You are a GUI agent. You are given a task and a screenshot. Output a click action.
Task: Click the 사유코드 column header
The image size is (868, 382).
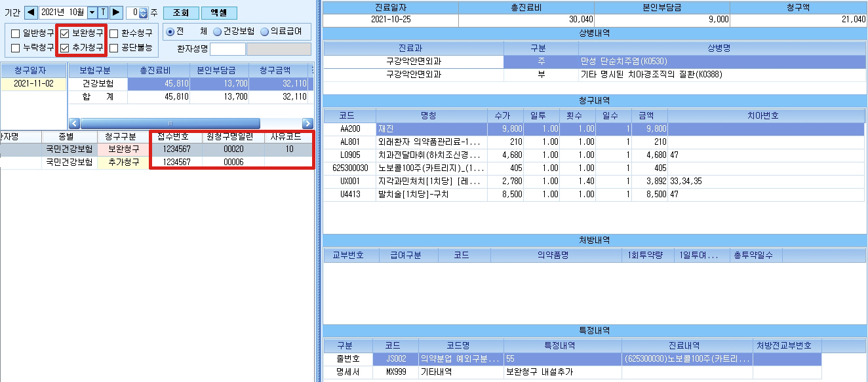[288, 136]
